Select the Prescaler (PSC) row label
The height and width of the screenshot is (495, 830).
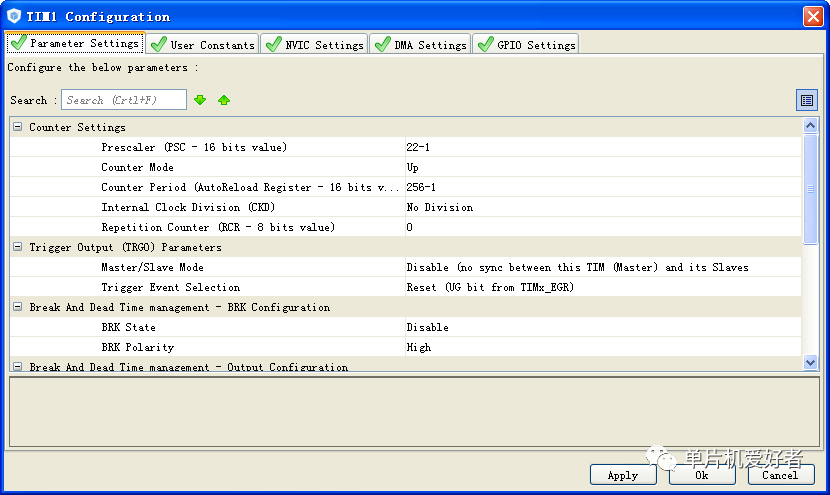pyautogui.click(x=194, y=147)
